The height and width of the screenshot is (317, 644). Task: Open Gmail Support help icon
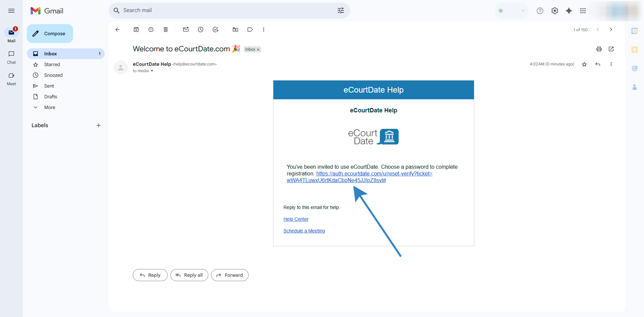540,11
